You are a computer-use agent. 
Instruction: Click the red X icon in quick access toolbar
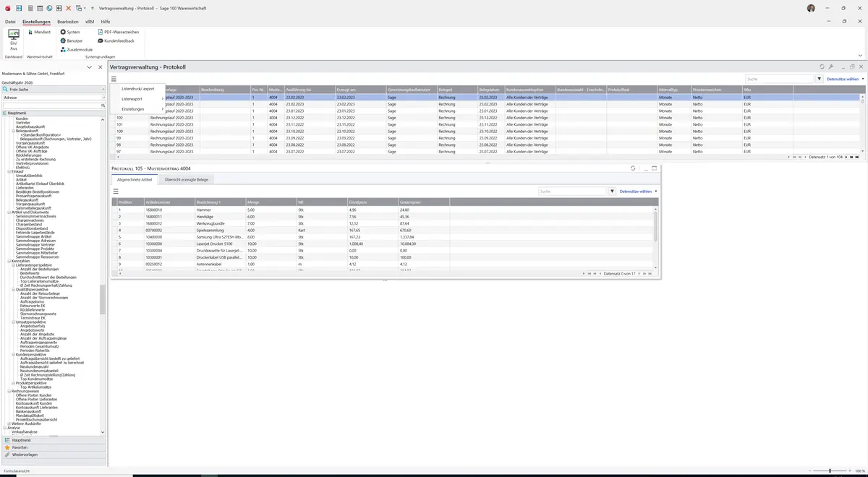(69, 8)
